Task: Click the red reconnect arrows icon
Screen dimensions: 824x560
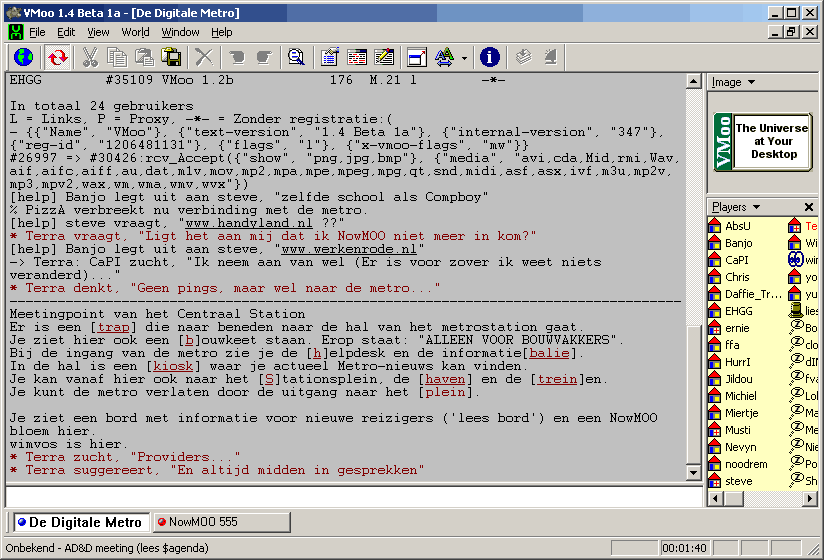Action: click(58, 57)
